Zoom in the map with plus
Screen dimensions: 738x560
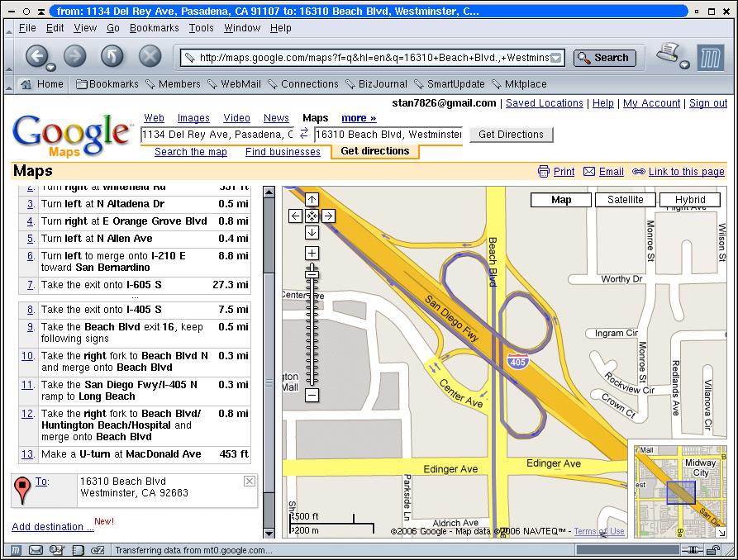pos(312,254)
